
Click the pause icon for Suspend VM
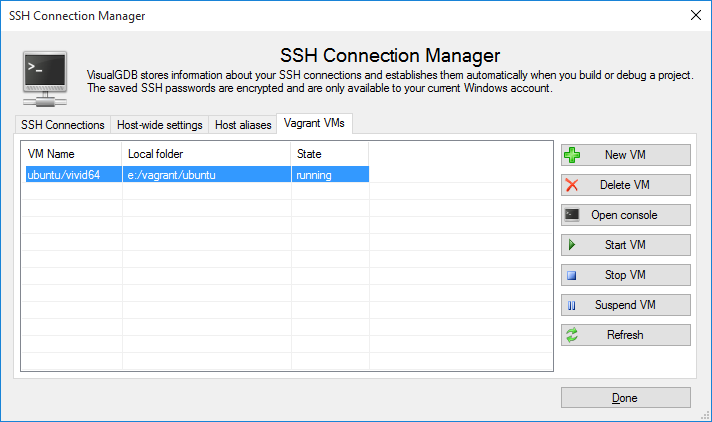(x=572, y=306)
